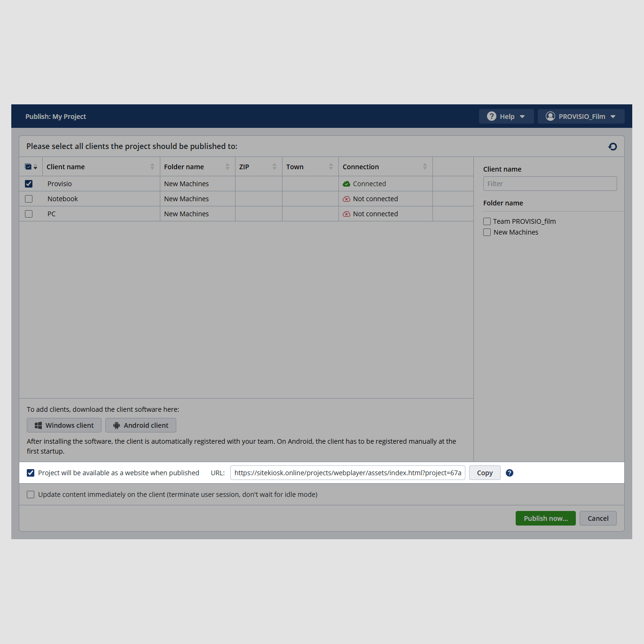Select the Notebook client checkbox
This screenshot has width=644, height=644.
(29, 199)
